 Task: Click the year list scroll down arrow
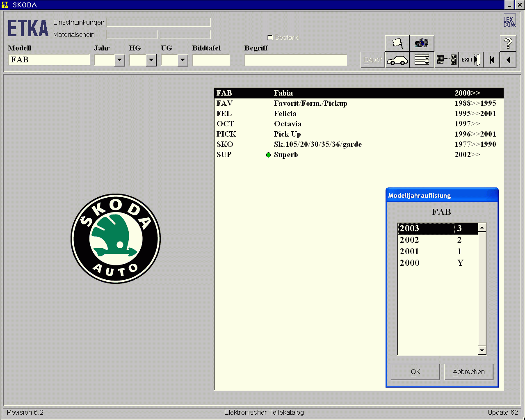[482, 350]
